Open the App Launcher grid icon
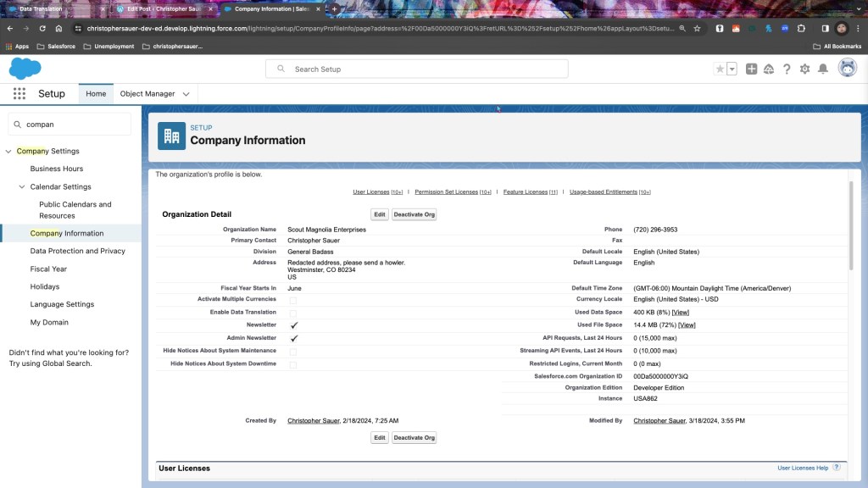The height and width of the screenshot is (488, 868). coord(19,94)
